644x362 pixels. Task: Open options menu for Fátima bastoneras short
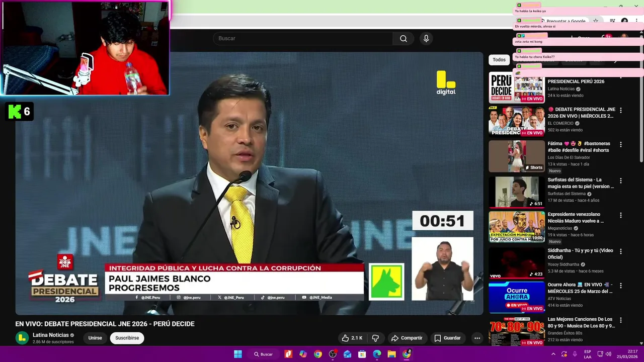pos(620,144)
